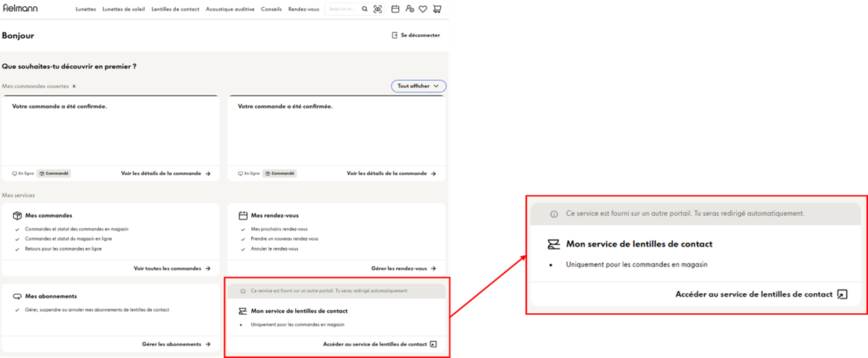Click the search magnifier icon
Screen dimensions: 868x358
point(364,10)
